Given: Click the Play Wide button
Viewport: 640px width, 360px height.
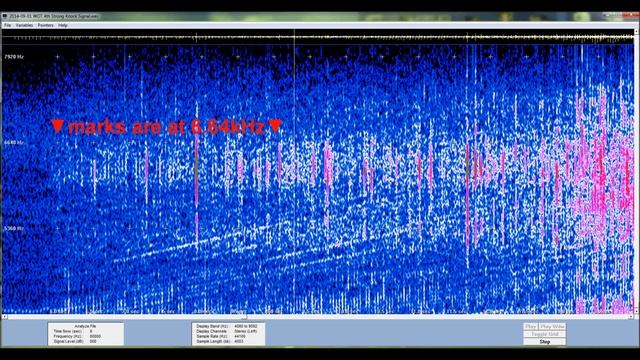Looking at the screenshot, I should [x=552, y=327].
